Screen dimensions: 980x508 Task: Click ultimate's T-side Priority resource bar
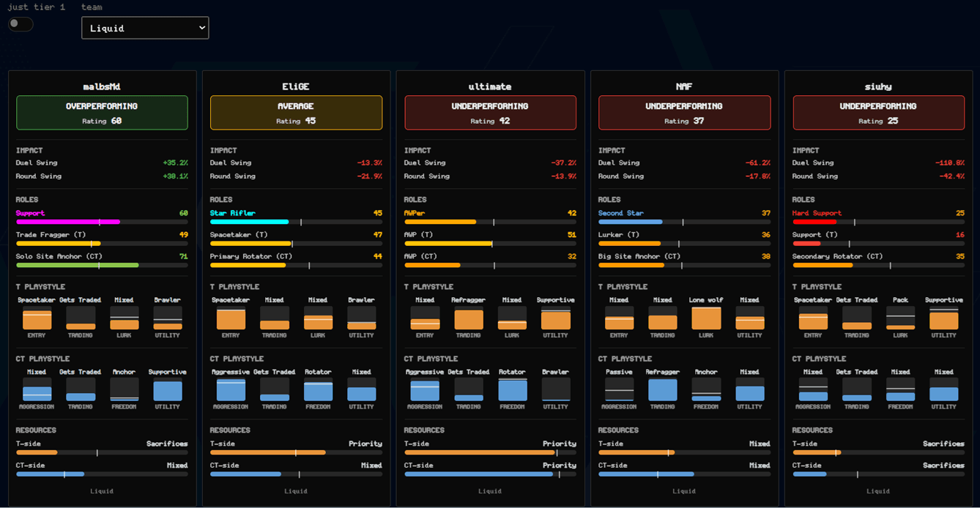pyautogui.click(x=490, y=452)
